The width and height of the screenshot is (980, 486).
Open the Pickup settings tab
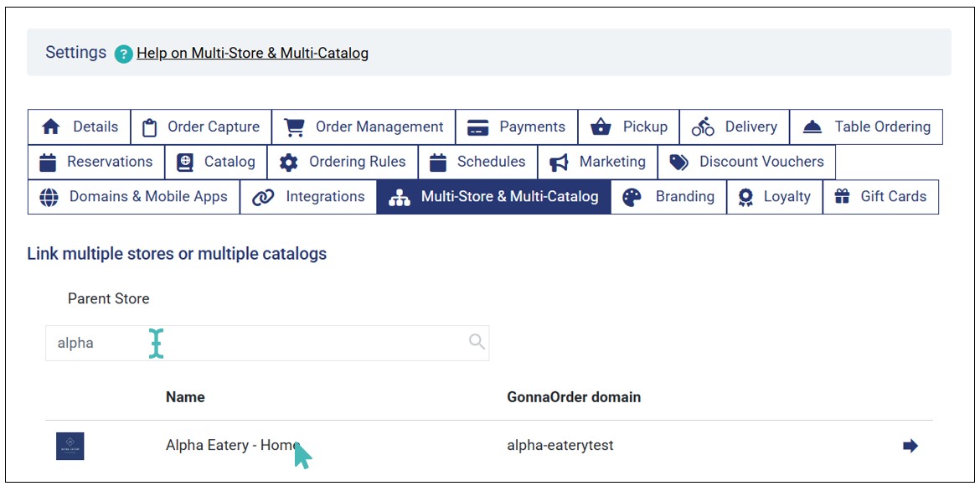point(629,127)
